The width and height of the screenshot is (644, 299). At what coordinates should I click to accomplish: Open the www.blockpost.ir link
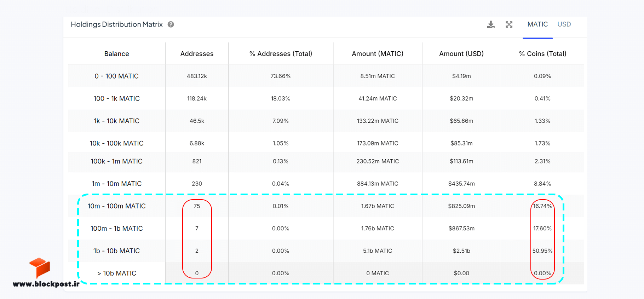(x=46, y=284)
